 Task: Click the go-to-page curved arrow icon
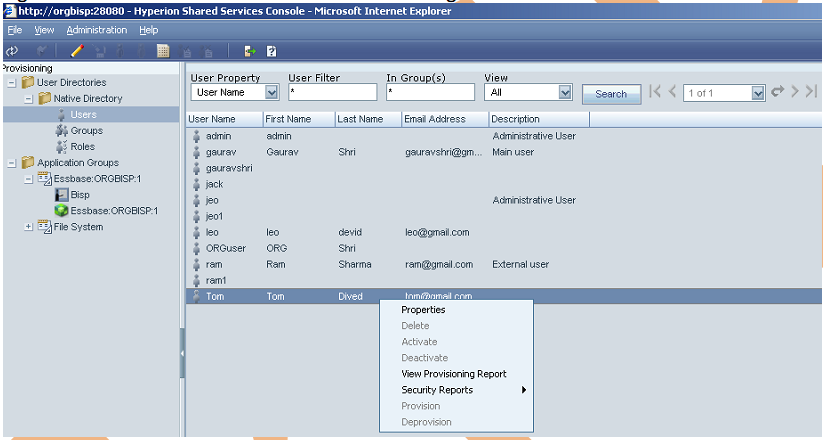point(777,91)
